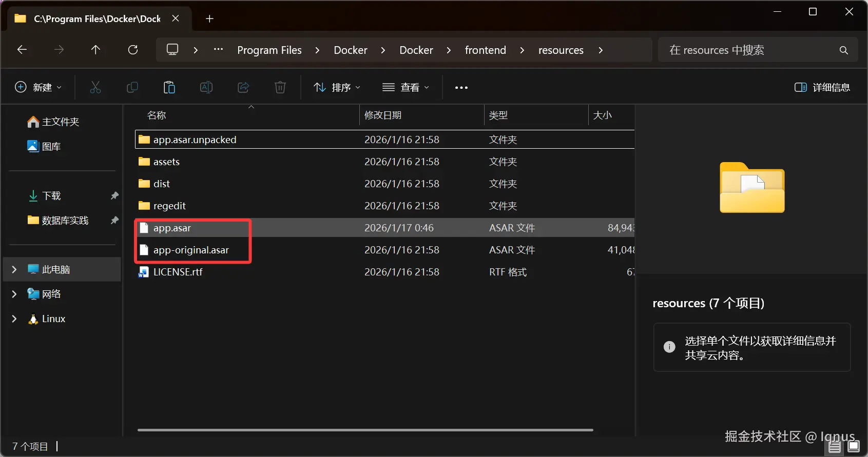Click the horizontal scrollbar of file list
The width and height of the screenshot is (868, 457).
coord(365,430)
